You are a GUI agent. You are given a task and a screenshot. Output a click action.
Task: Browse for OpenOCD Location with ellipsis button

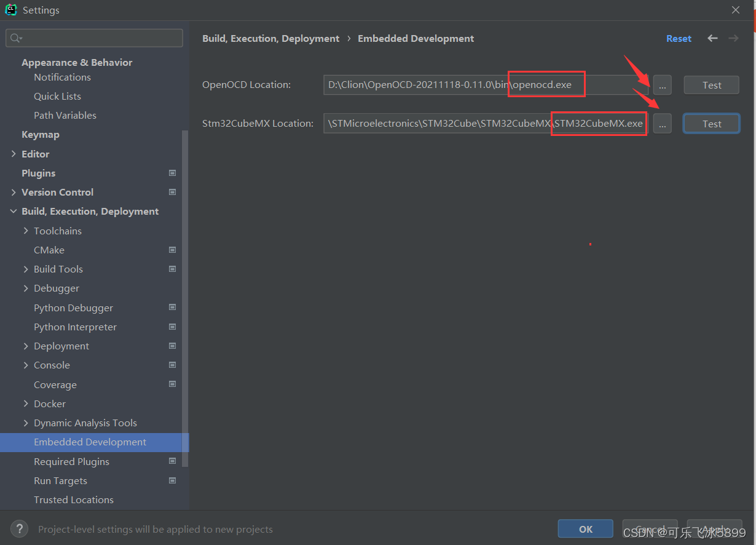tap(662, 85)
